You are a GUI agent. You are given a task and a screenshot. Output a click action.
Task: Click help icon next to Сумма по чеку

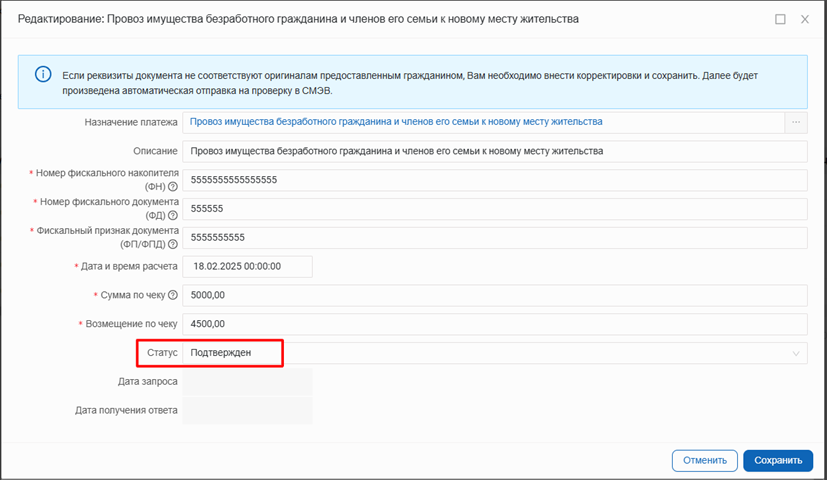click(173, 295)
